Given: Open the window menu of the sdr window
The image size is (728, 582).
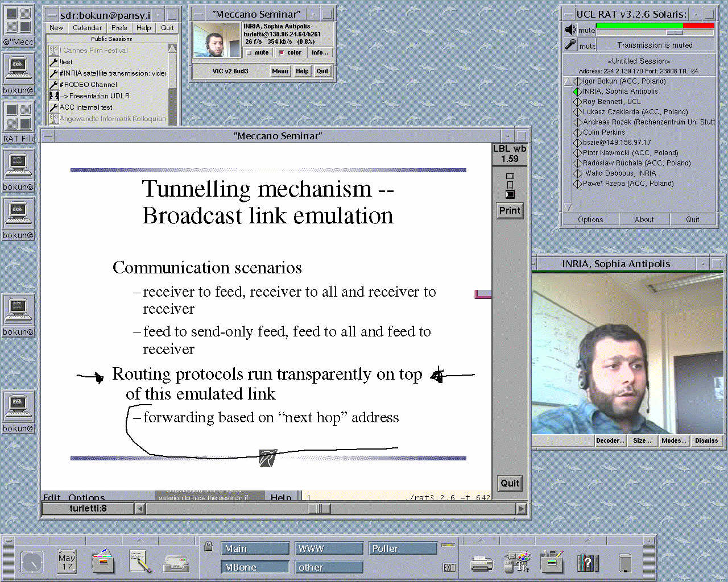Looking at the screenshot, I should click(52, 15).
